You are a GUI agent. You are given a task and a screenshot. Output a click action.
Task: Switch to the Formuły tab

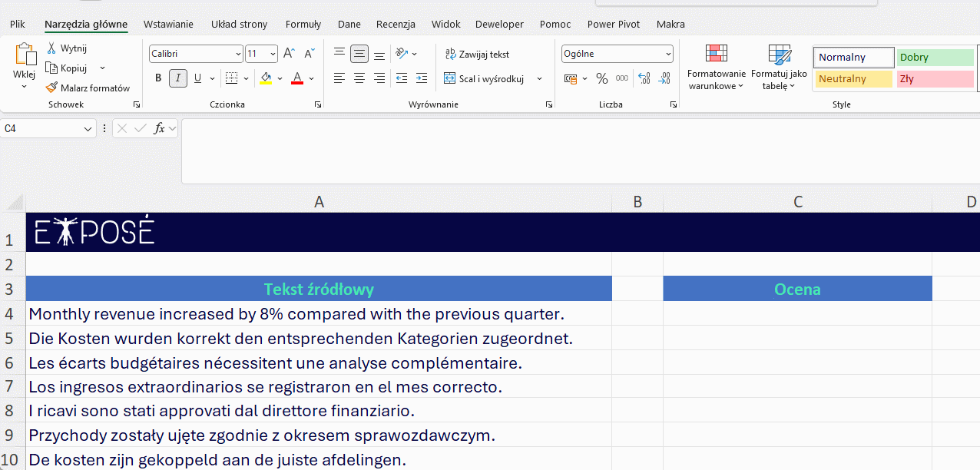point(303,25)
